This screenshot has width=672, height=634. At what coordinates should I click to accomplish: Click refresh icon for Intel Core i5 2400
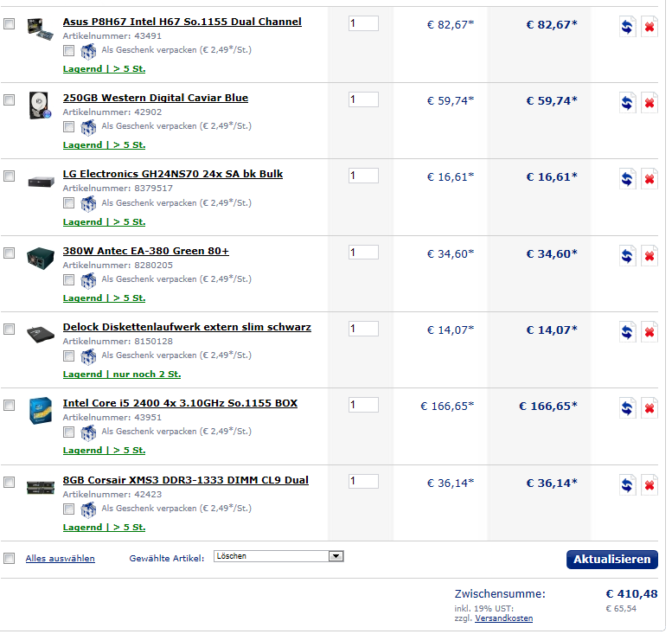(x=627, y=408)
